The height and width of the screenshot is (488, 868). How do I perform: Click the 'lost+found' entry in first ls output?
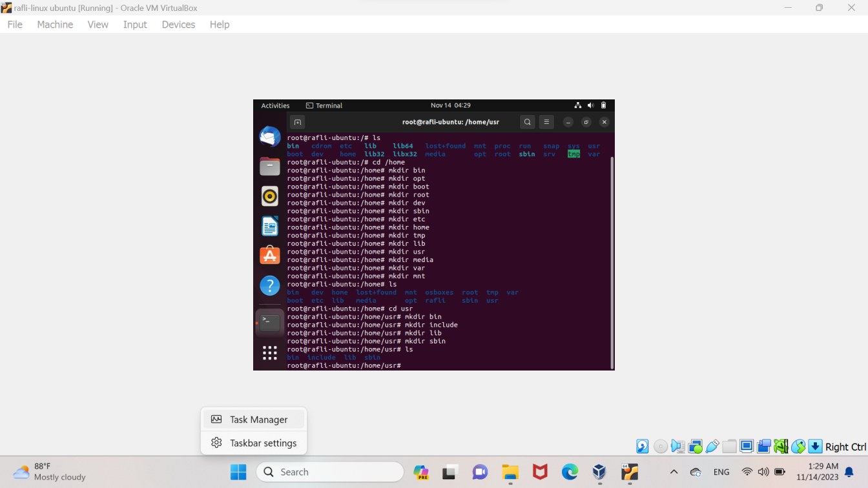[445, 146]
